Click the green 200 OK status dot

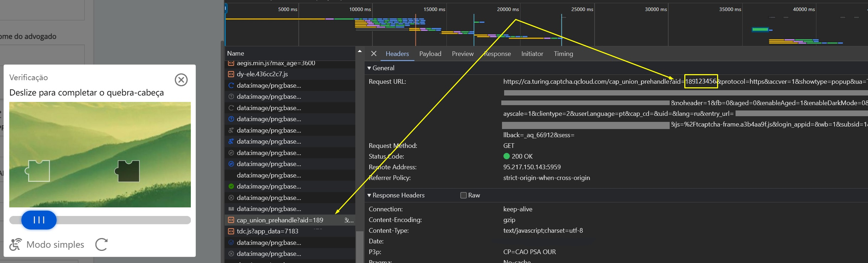(x=506, y=156)
